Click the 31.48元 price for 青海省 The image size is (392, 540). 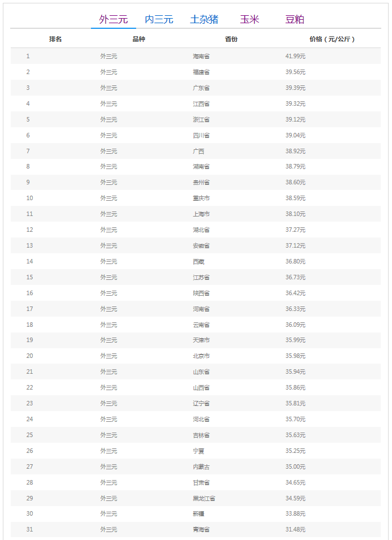295,530
